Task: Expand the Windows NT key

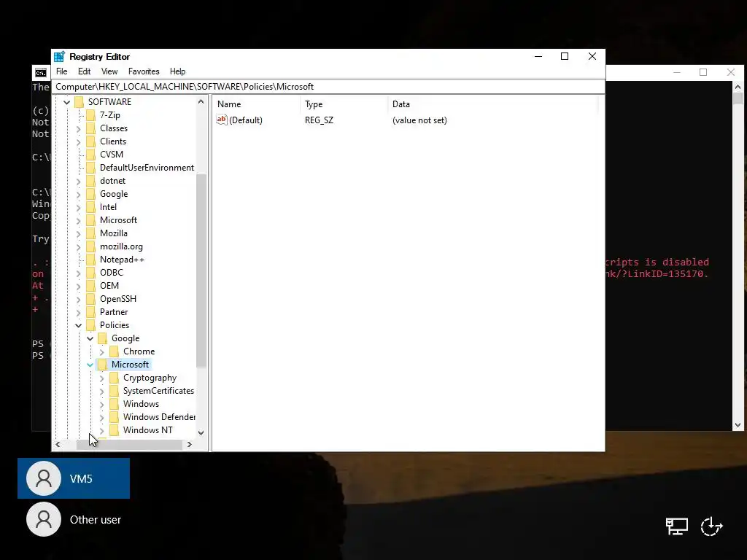Action: pyautogui.click(x=102, y=430)
